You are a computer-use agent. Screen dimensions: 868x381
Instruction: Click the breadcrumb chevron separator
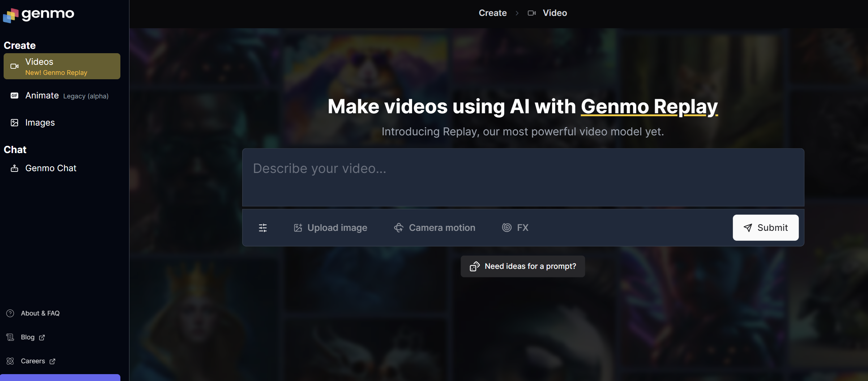pyautogui.click(x=517, y=13)
